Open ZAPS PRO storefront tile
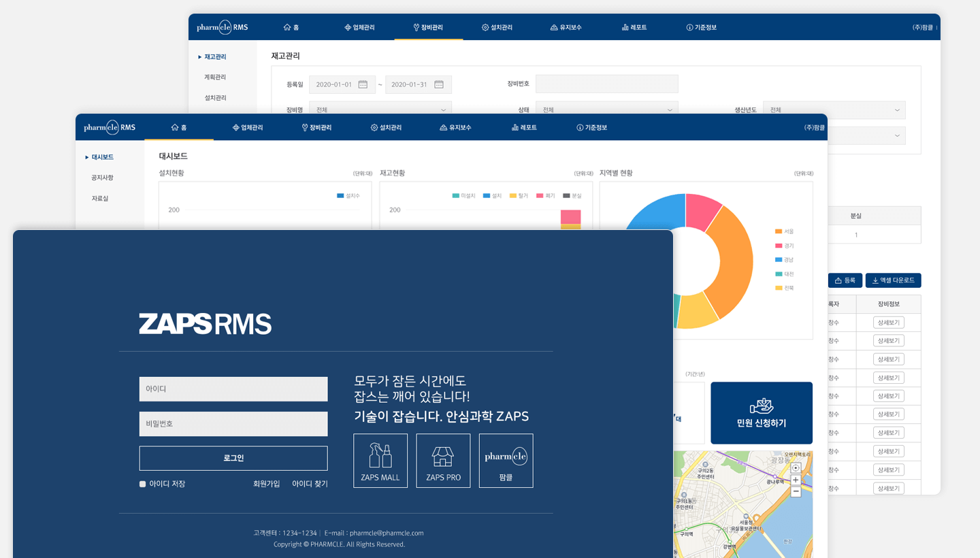Screen dimensions: 980x558 point(443,461)
